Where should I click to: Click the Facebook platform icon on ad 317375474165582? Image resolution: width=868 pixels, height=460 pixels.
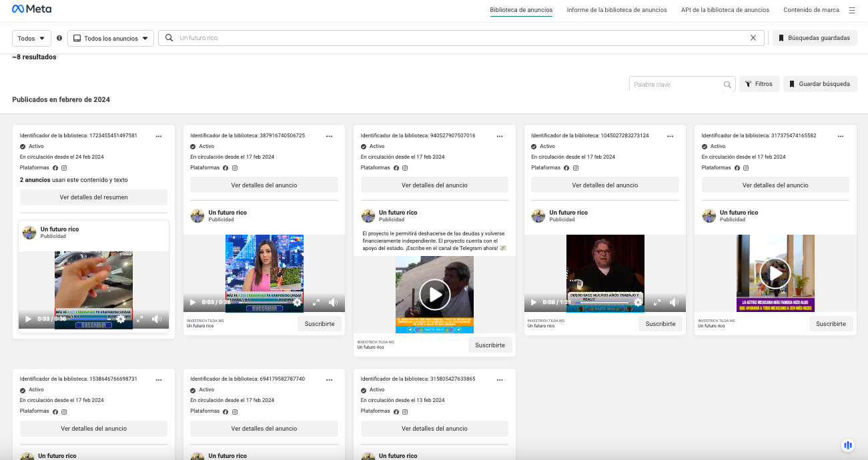(x=737, y=168)
